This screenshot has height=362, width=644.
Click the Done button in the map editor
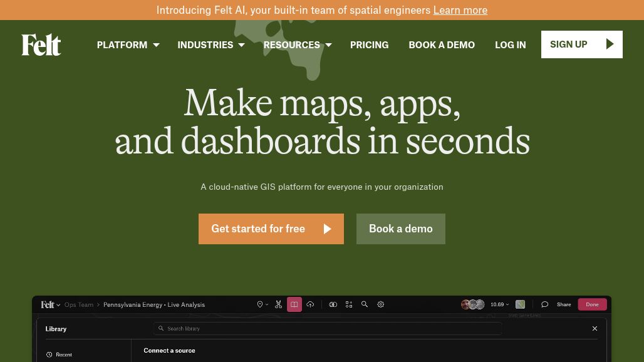tap(591, 304)
